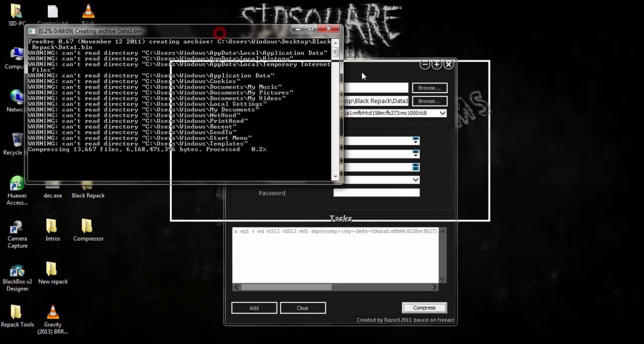Screen dimensions: 644x344
Task: Open the Intros folder
Action: (52, 230)
